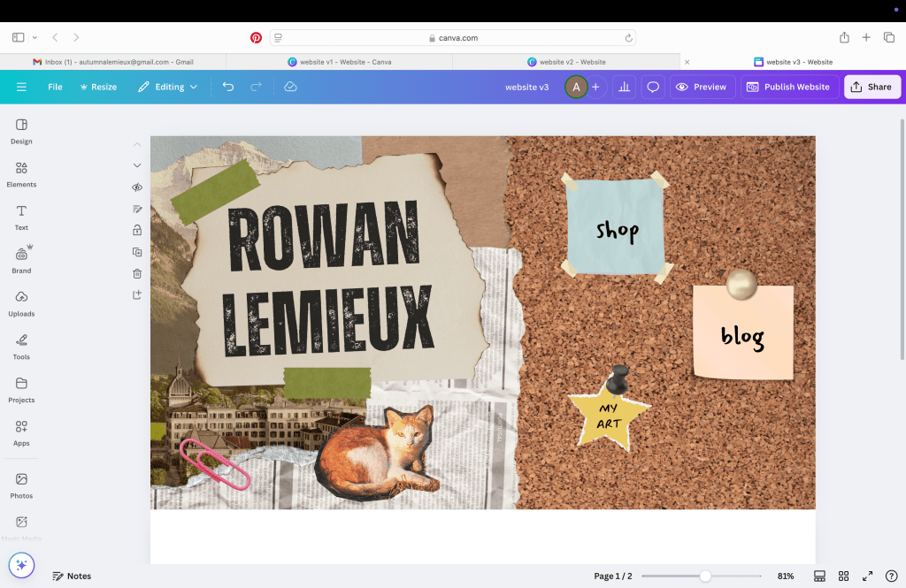This screenshot has height=588, width=906.
Task: Click the zoom slider handle
Action: point(705,576)
